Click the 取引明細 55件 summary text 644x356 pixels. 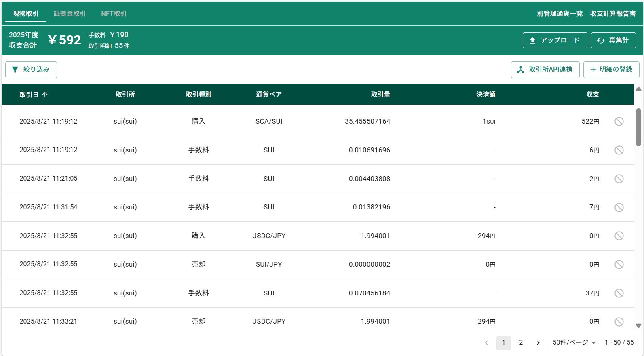pos(109,46)
